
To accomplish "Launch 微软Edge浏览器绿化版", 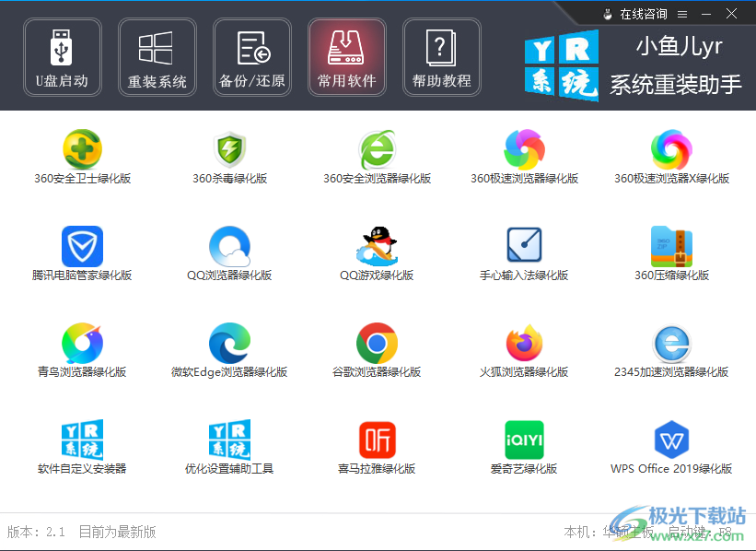I will point(229,350).
